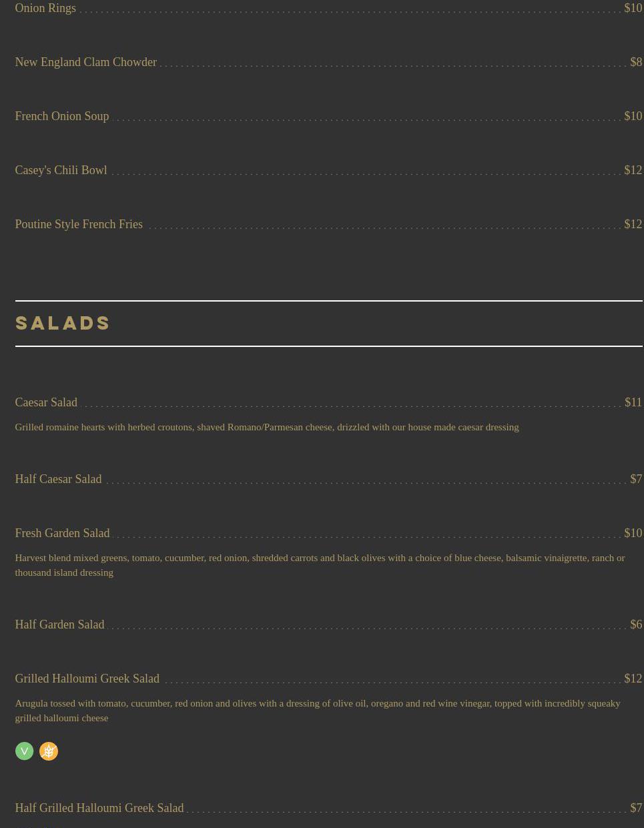Click Poutine Style French Fries title
The width and height of the screenshot is (644, 828).
(79, 224)
